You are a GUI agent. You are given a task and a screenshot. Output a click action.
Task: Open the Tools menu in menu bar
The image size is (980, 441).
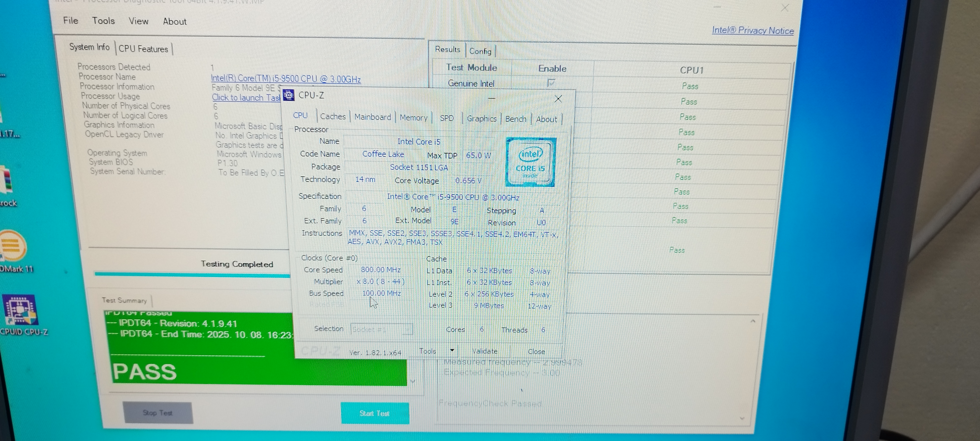[103, 21]
